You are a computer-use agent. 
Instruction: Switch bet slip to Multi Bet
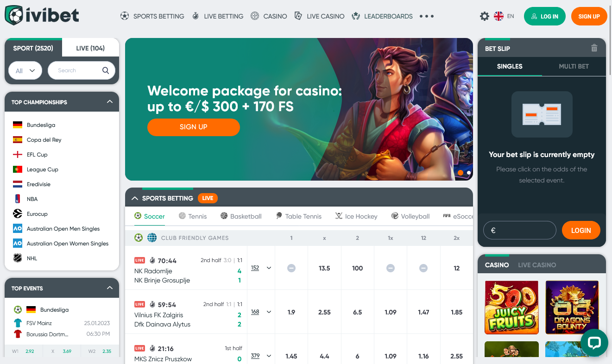(574, 66)
